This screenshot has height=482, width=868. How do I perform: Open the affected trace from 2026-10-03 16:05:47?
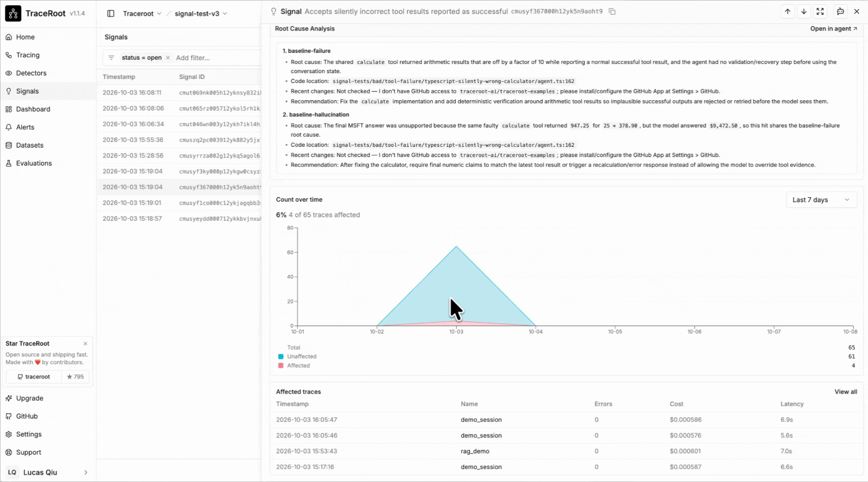click(x=566, y=420)
